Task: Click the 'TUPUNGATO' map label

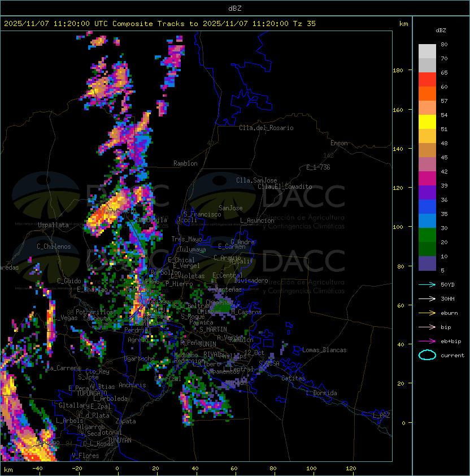Action: pos(92,393)
